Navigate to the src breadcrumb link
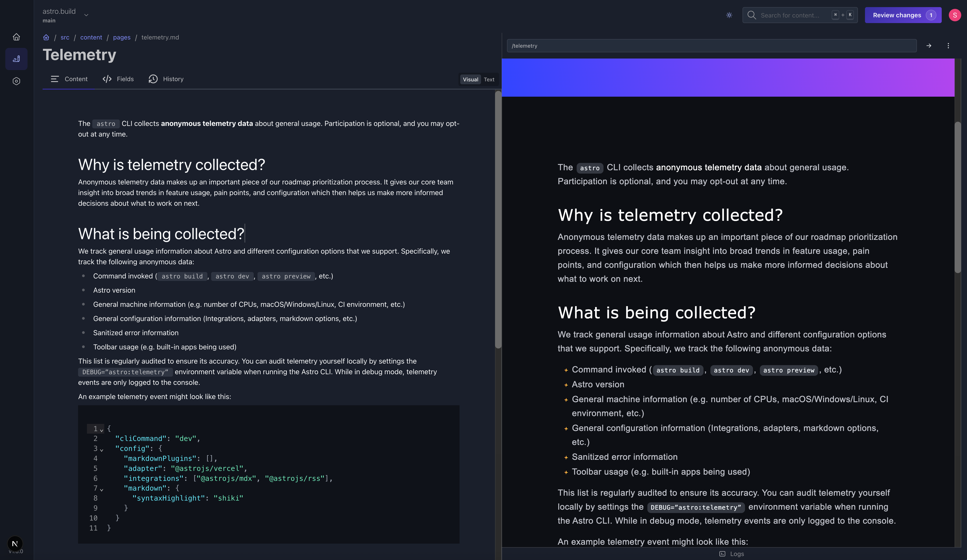Screen dimensions: 967x560 click(x=65, y=37)
